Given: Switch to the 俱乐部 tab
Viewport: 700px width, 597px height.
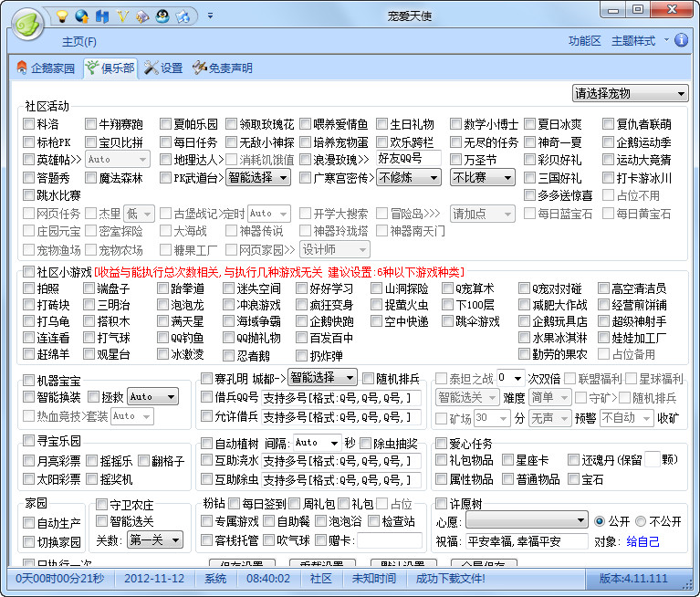Looking at the screenshot, I should [x=110, y=68].
